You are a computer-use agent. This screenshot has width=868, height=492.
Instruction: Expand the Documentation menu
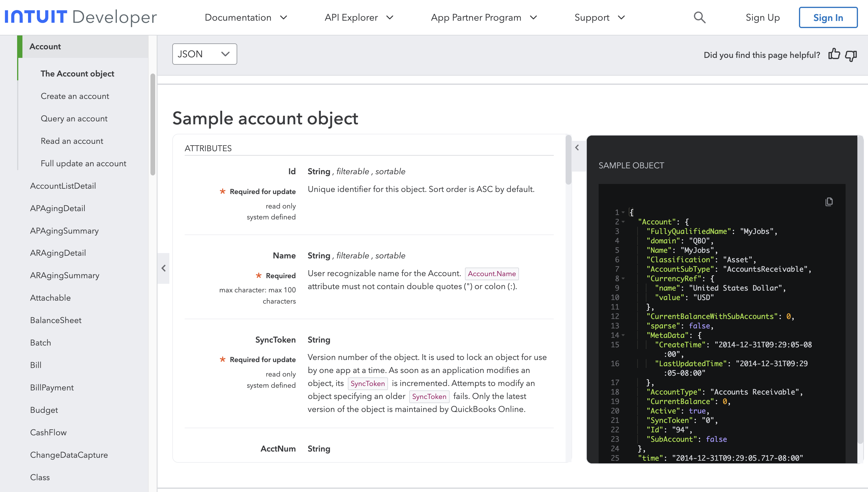coord(246,18)
